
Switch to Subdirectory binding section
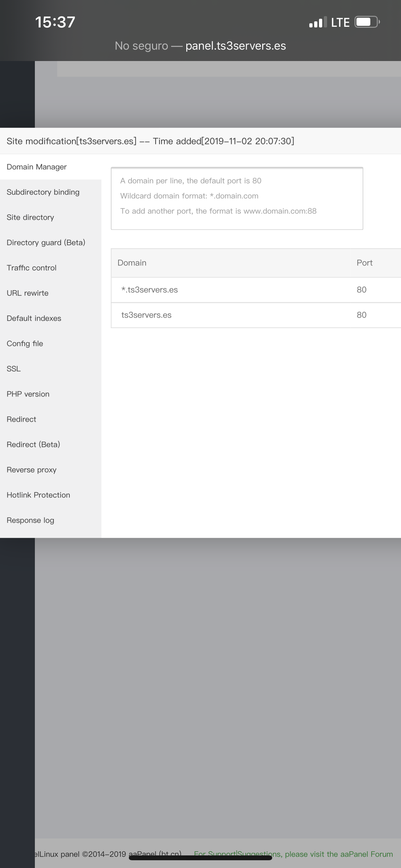43,192
